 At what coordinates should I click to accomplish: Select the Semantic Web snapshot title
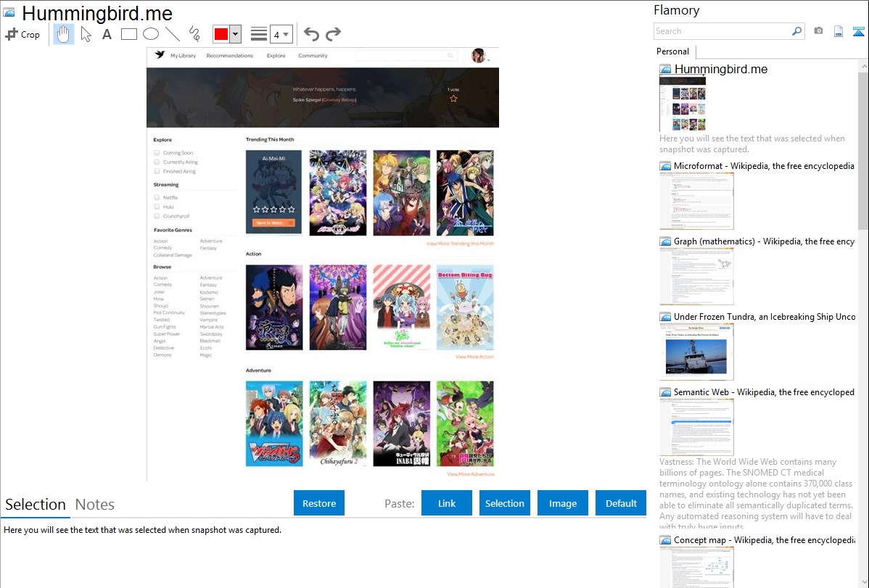[x=764, y=392]
